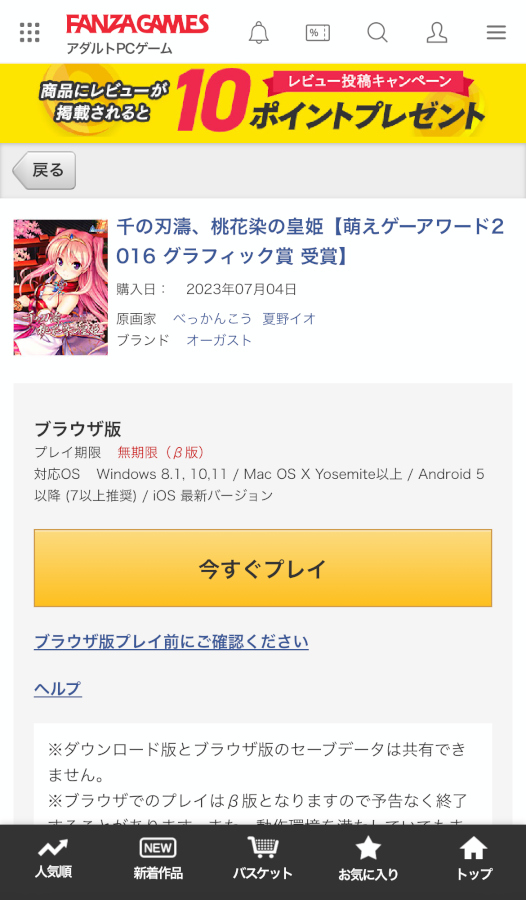Open artist link べっかんこう
The image size is (526, 900).
212,319
